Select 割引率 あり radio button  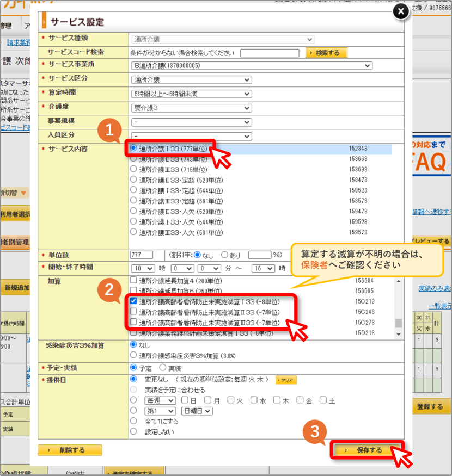point(224,255)
